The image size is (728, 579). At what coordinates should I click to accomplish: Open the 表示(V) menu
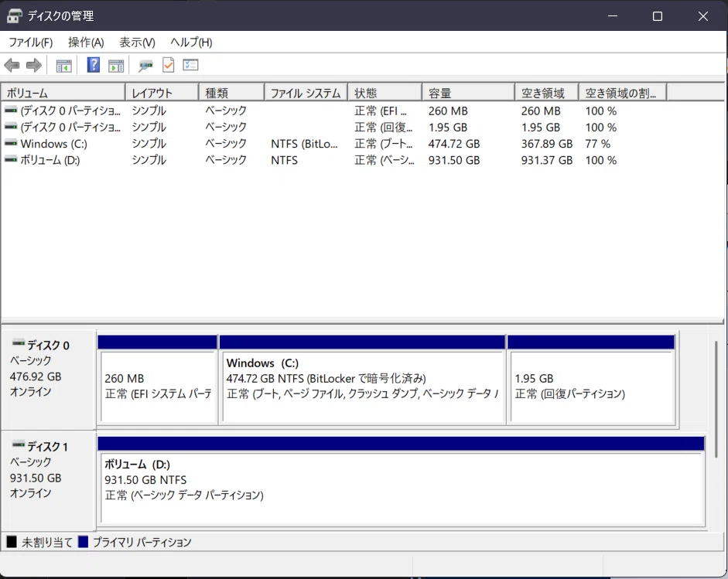[x=137, y=43]
